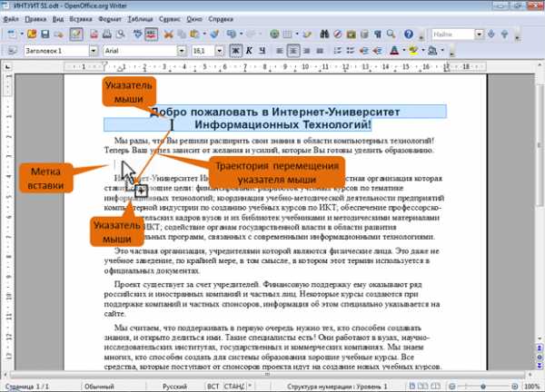Toggle bold Ж formatting
545x392 pixels.
pyautogui.click(x=235, y=51)
